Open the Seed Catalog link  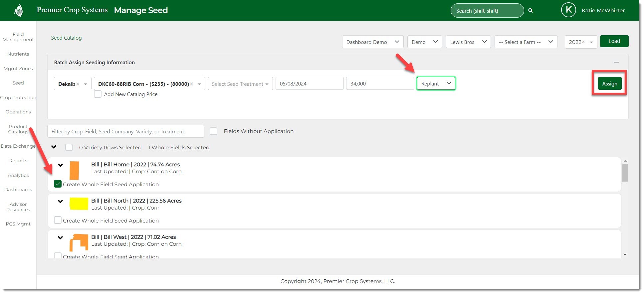coord(66,38)
